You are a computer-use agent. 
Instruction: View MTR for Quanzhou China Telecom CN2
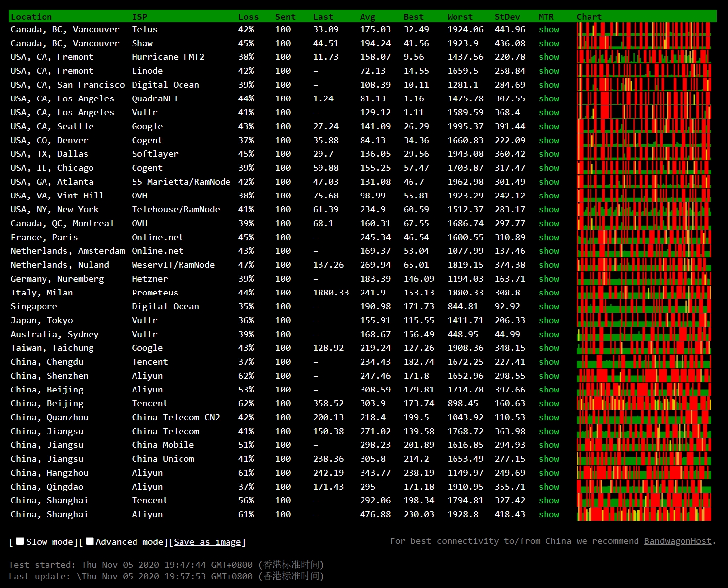pos(549,417)
